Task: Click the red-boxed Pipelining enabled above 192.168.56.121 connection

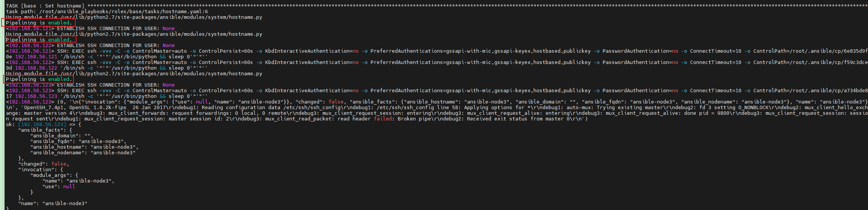Action: [x=38, y=23]
